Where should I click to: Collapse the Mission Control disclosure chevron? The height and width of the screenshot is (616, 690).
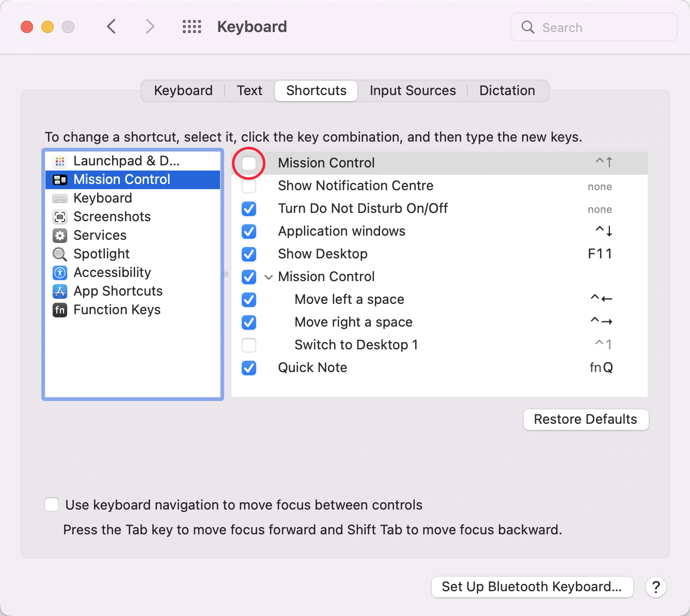pos(269,277)
